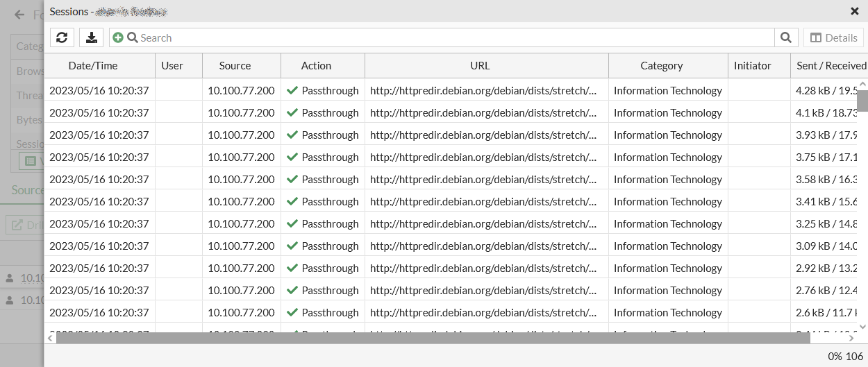Click the vertical scrollbar down arrow
This screenshot has height=367, width=868.
pos(862,326)
